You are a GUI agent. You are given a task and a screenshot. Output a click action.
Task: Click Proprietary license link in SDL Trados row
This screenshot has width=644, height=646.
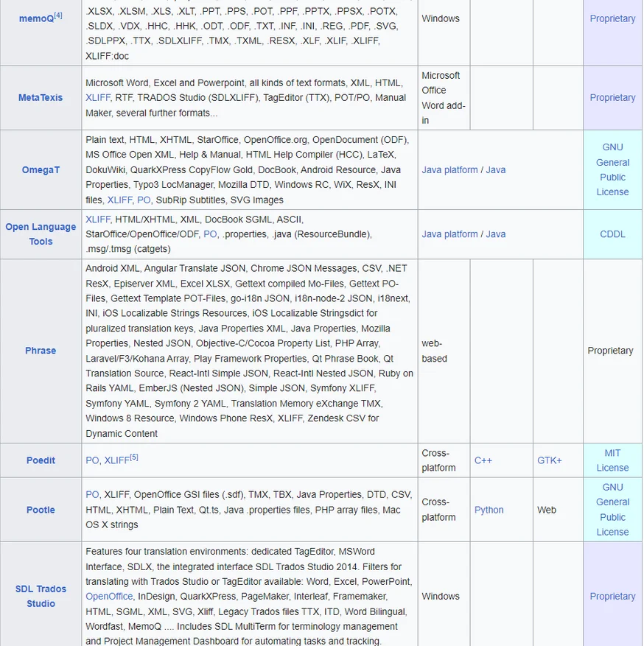pos(612,596)
